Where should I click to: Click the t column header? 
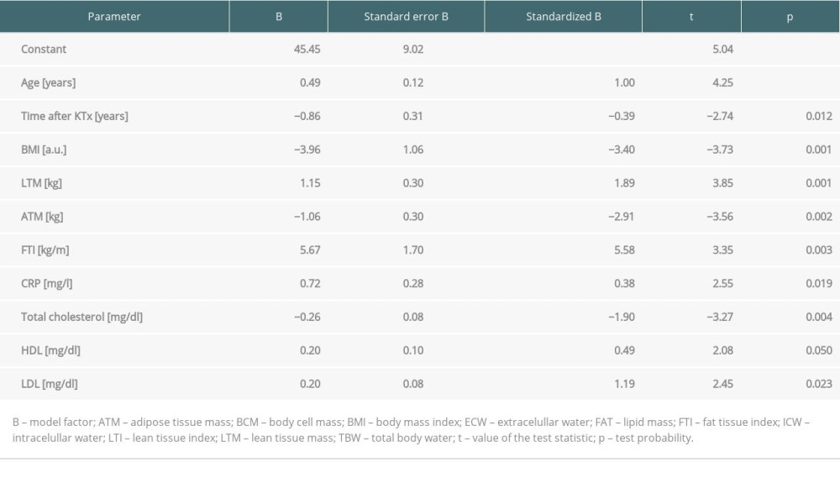pyautogui.click(x=691, y=17)
